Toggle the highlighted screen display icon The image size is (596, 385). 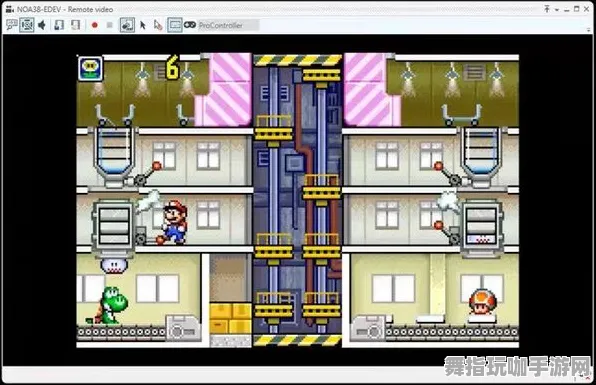click(174, 25)
